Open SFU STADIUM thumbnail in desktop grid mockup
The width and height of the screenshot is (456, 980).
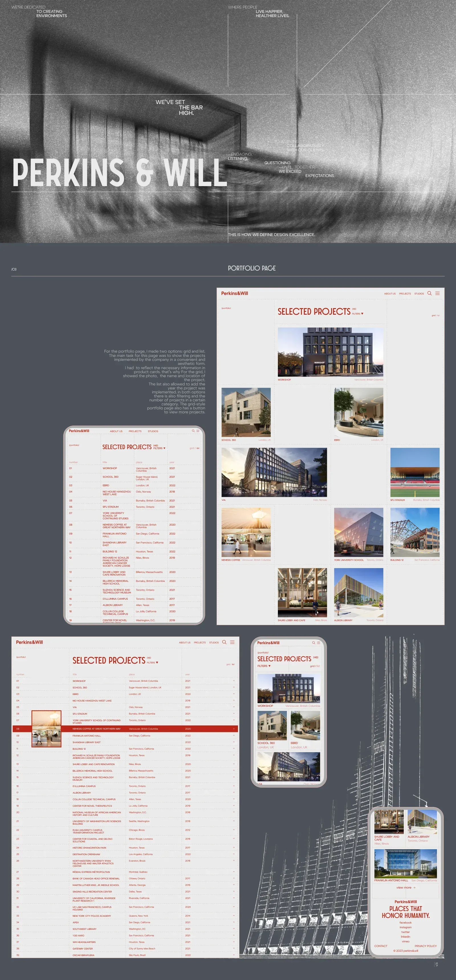415,472
